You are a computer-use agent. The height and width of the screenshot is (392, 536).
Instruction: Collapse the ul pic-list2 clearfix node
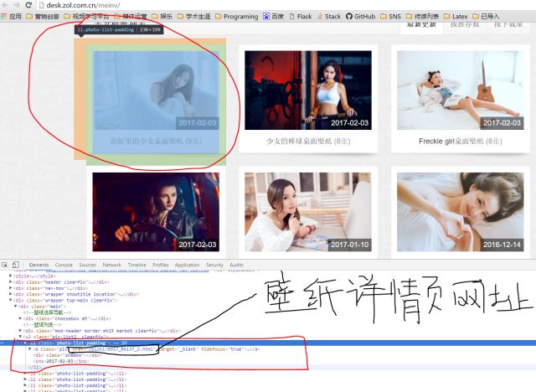pos(20,337)
